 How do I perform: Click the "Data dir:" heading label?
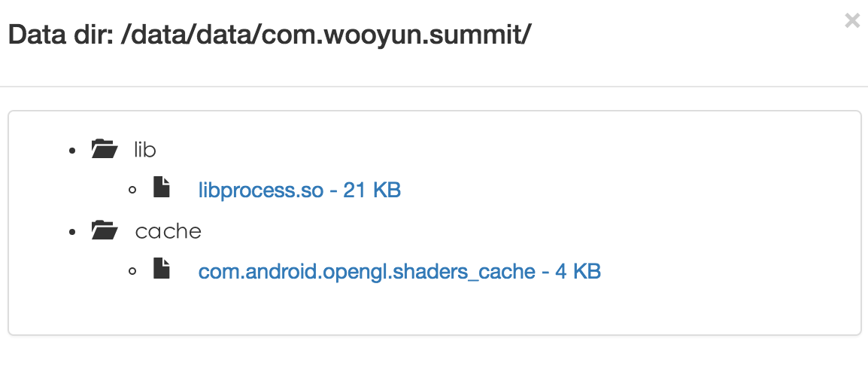click(60, 35)
